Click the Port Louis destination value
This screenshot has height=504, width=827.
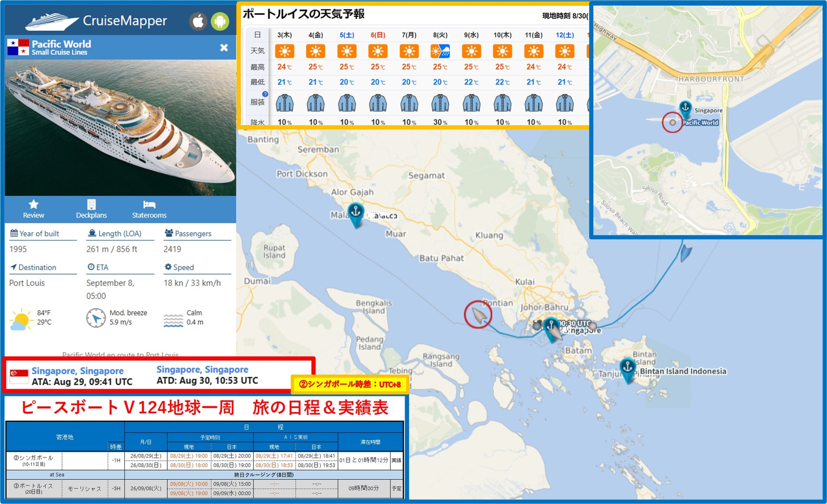coord(27,283)
